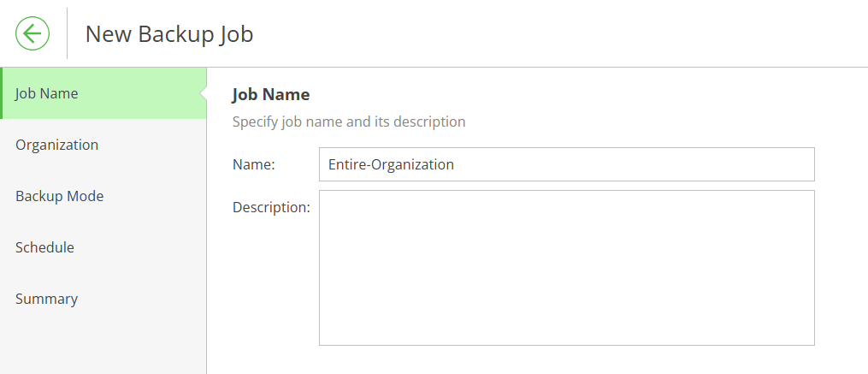This screenshot has height=374, width=868.
Task: Focus the Name input field
Action: 567,164
